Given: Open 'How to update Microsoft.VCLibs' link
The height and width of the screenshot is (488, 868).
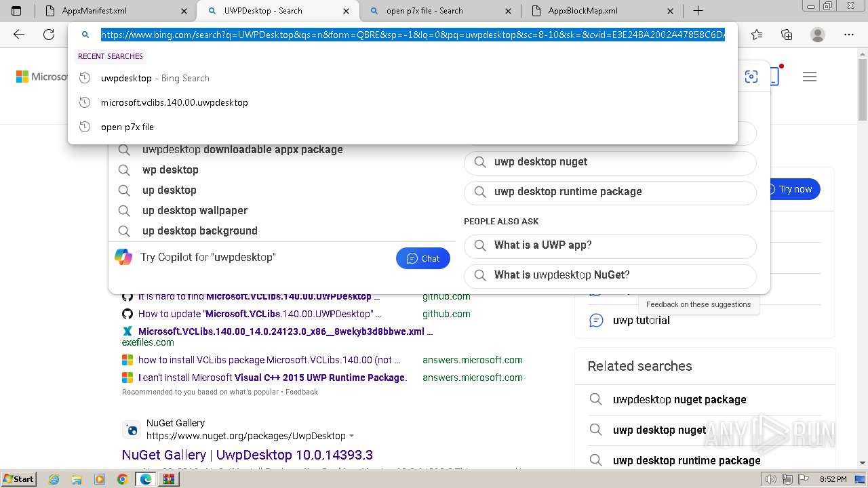Looking at the screenshot, I should coord(260,314).
